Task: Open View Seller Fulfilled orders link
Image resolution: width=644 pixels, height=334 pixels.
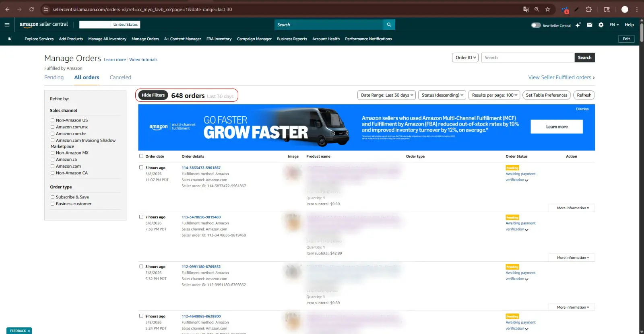Action: point(561,77)
